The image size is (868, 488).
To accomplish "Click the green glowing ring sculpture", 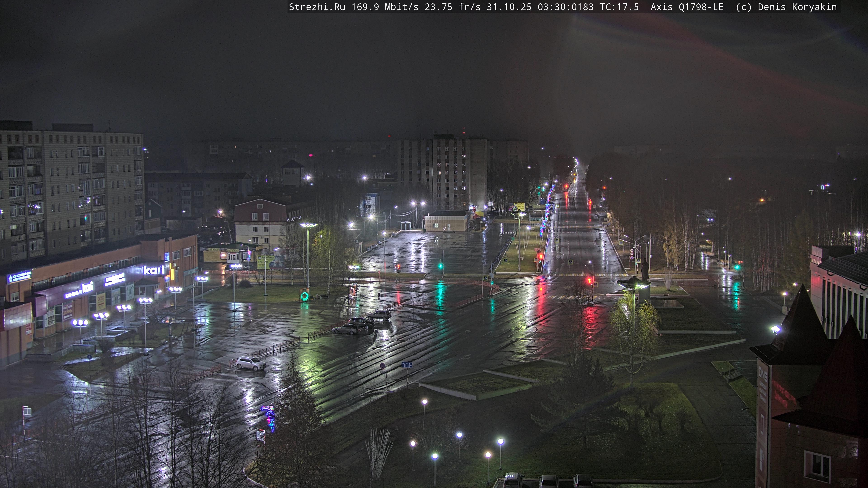I will (304, 296).
